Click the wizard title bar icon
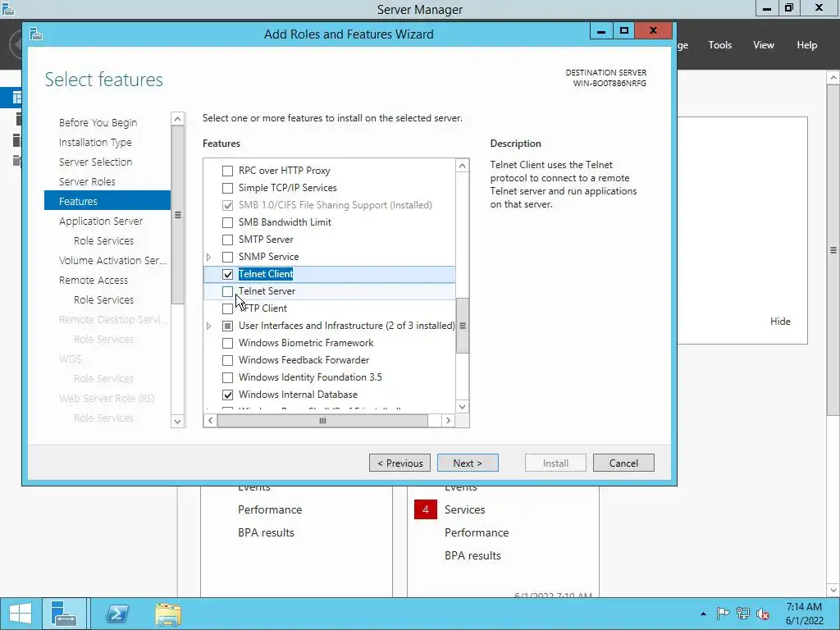 pyautogui.click(x=36, y=34)
